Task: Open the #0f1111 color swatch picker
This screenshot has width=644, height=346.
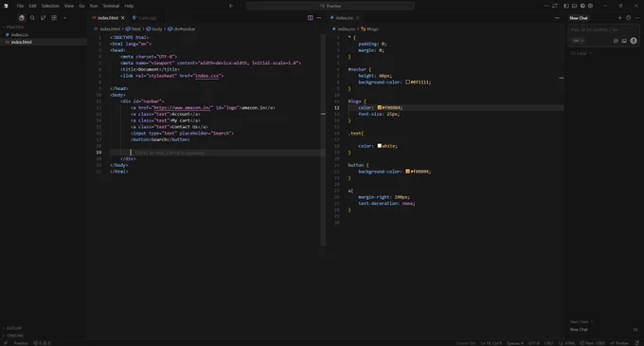Action: click(x=408, y=82)
